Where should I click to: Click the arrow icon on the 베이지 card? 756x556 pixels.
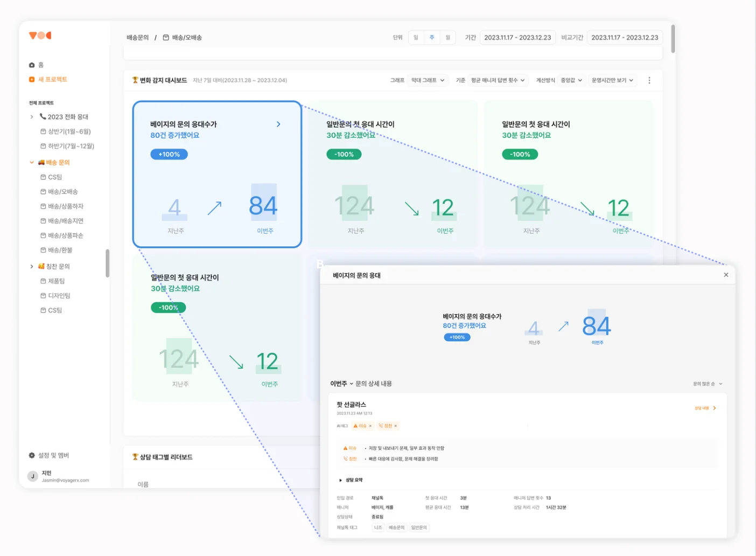pyautogui.click(x=278, y=124)
